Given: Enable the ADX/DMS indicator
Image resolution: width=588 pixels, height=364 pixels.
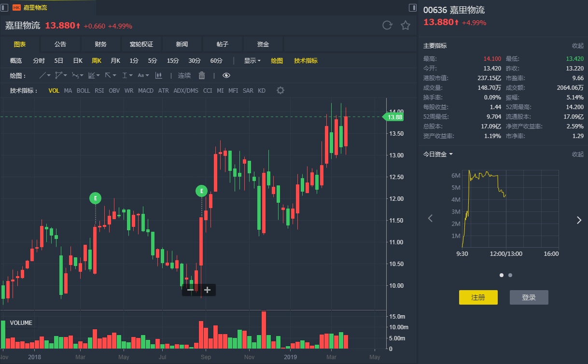Looking at the screenshot, I should coord(186,90).
